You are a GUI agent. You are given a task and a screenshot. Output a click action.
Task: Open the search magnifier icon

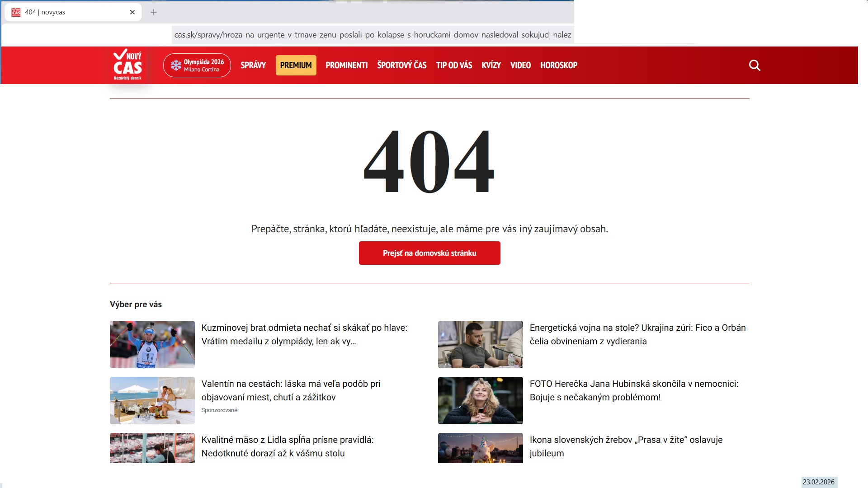tap(755, 66)
